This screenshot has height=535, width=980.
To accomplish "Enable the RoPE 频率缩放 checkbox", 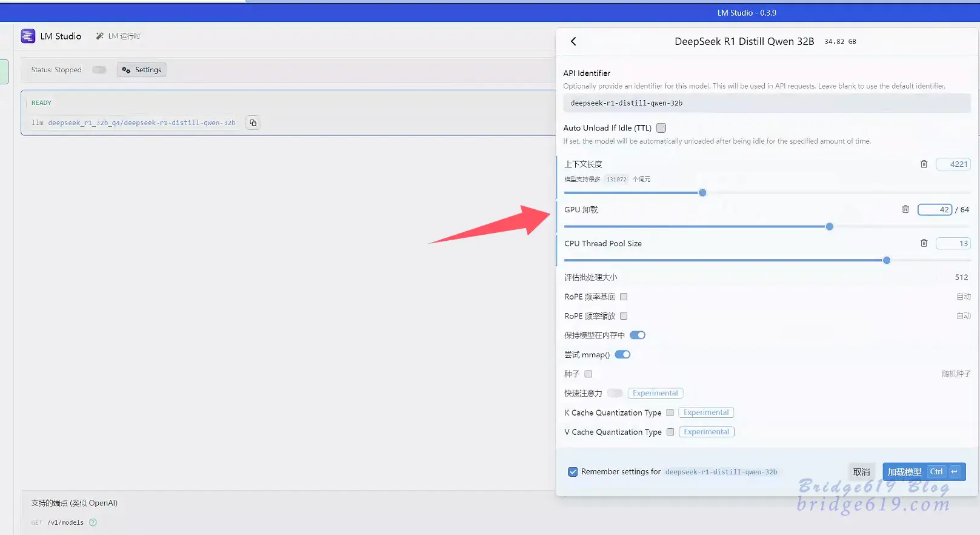I will pos(624,316).
